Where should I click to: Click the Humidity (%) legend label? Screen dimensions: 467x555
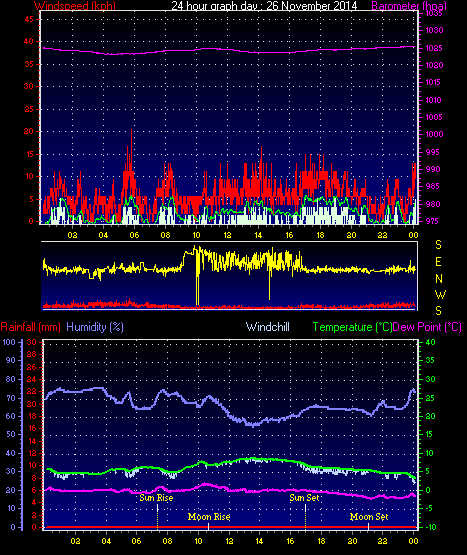[x=95, y=327]
